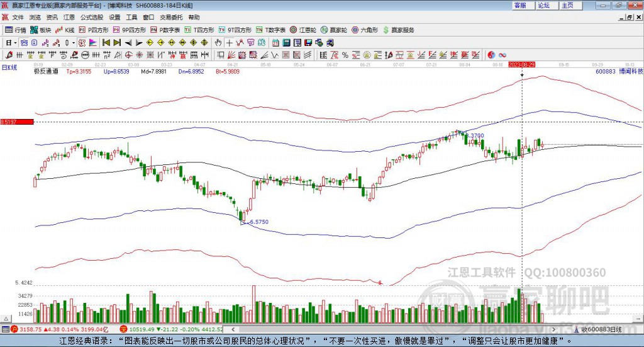Click the circular target crosshair drawing icon
The width and height of the screenshot is (644, 347).
click(128, 55)
